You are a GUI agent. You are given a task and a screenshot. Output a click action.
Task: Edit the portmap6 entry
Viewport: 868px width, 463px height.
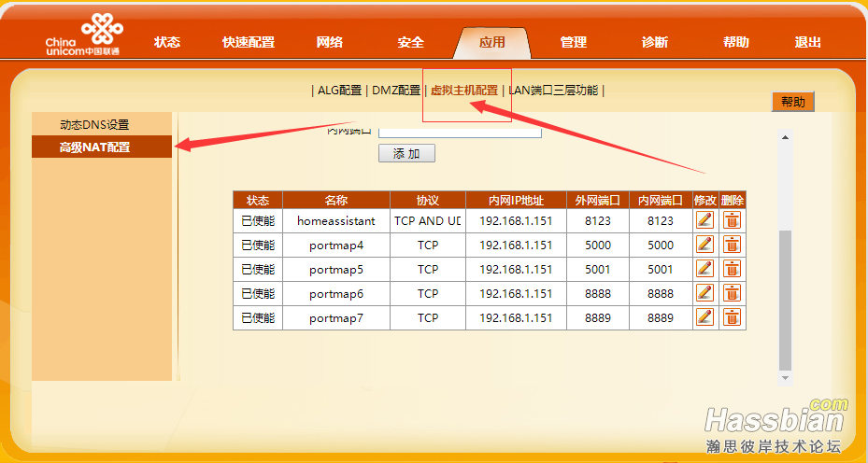pos(704,293)
